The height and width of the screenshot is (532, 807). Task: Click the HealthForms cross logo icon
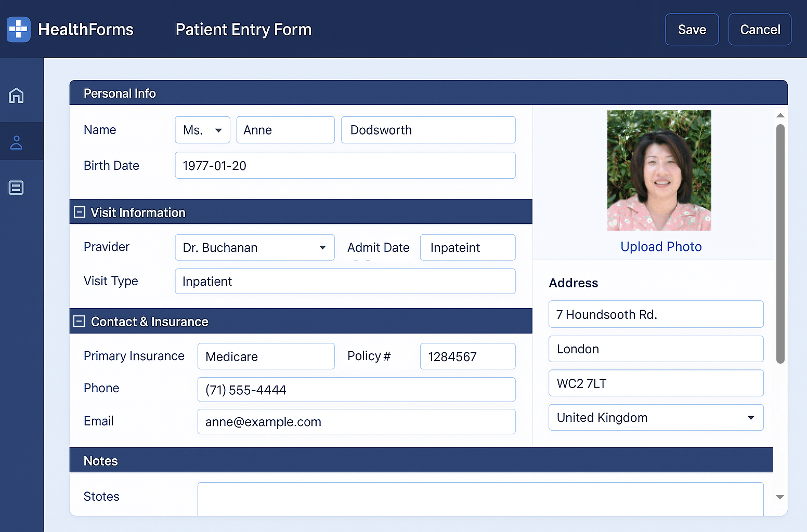19,30
